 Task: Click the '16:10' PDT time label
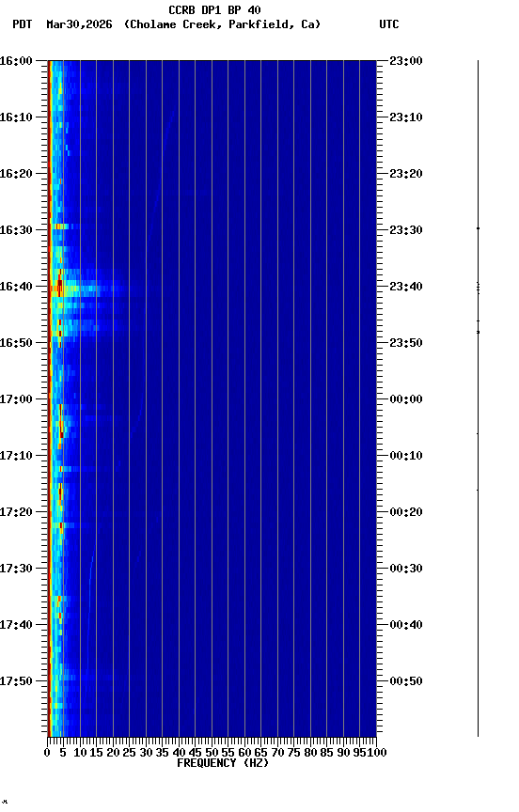coord(16,117)
